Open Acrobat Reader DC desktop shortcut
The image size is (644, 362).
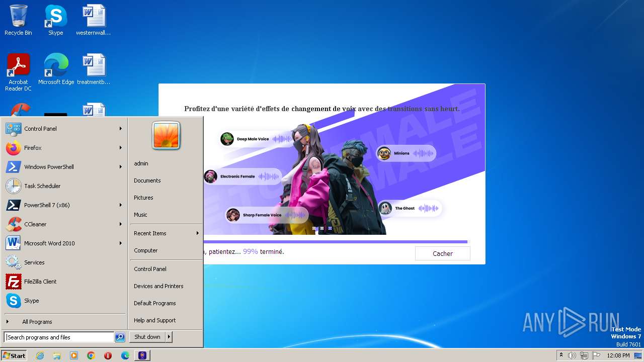point(18,72)
